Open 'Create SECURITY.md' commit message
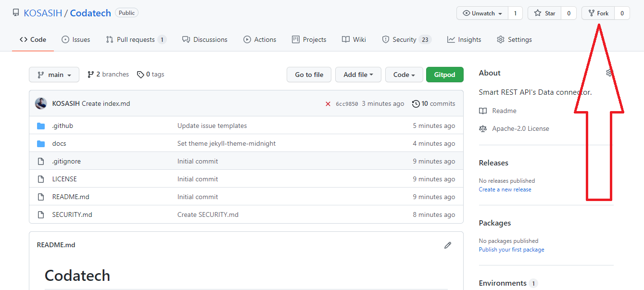This screenshot has height=290, width=644. click(x=208, y=214)
